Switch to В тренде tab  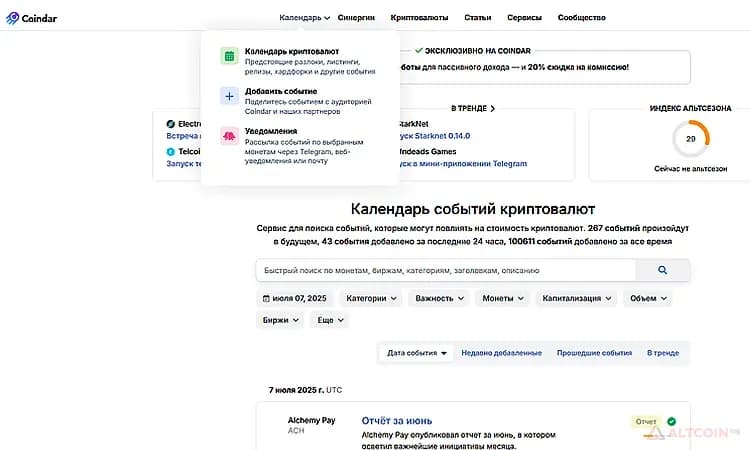[x=663, y=353]
